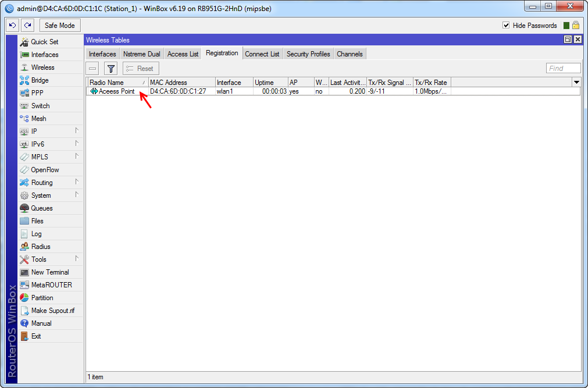
Task: Click the Reset button
Action: (141, 69)
